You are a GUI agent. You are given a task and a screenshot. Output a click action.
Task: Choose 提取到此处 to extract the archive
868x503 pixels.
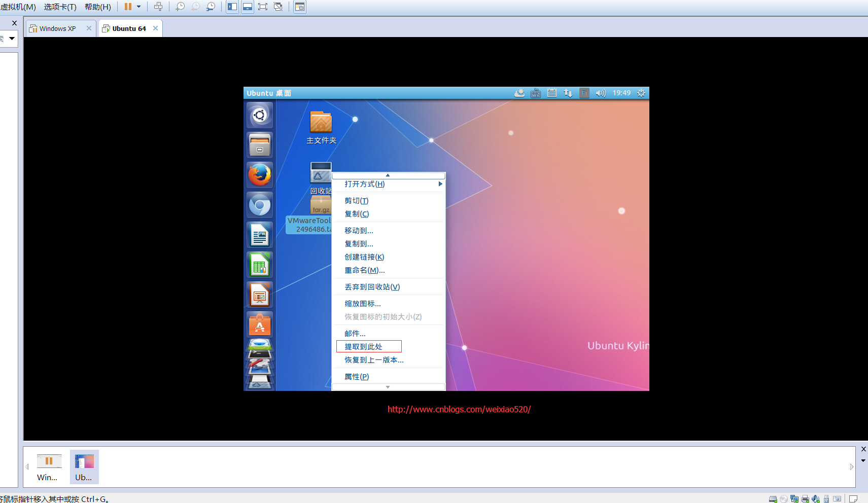(389, 347)
